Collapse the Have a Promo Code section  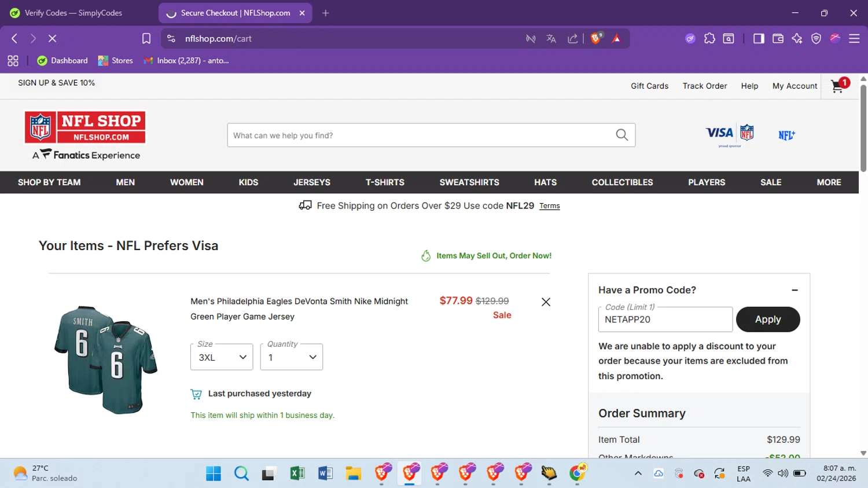(795, 290)
